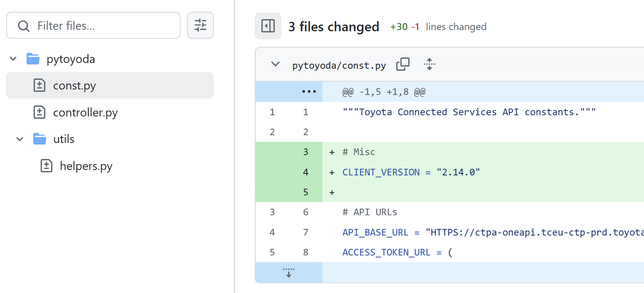Collapse the pytoyoda folder in tree

point(13,59)
